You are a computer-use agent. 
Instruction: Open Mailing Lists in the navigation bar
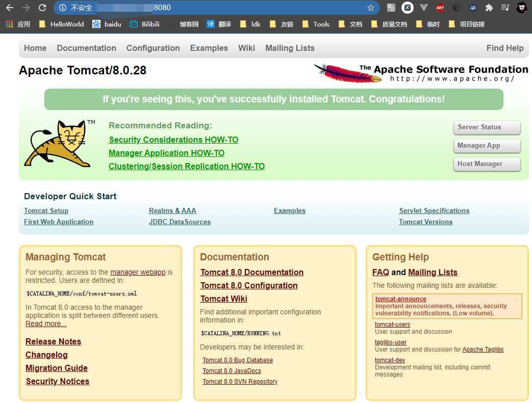coord(290,48)
